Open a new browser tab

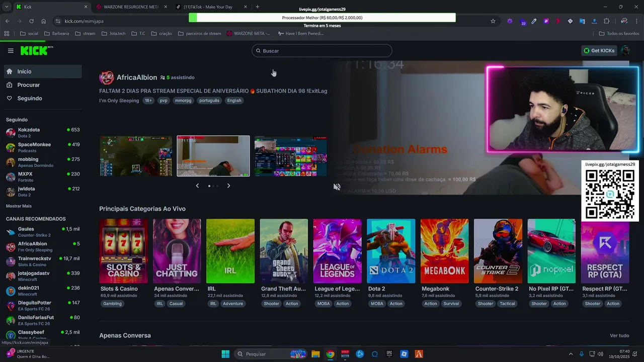pyautogui.click(x=258, y=7)
